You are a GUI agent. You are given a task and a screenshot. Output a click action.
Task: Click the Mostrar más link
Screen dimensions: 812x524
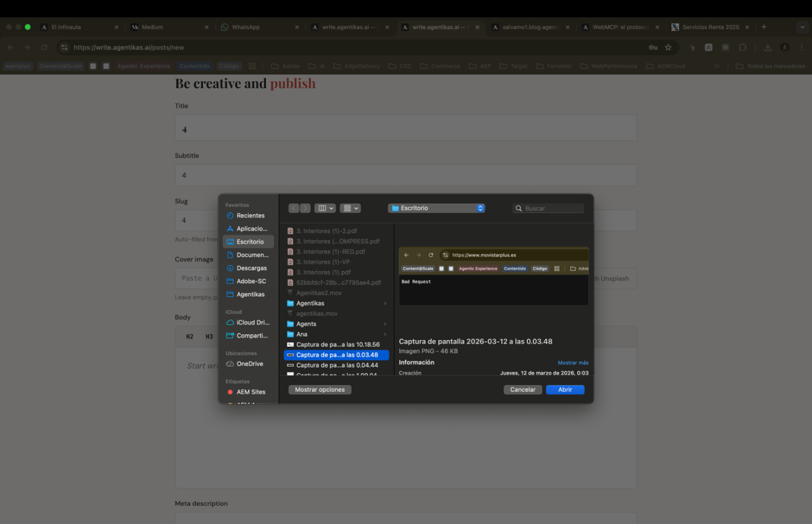click(572, 363)
